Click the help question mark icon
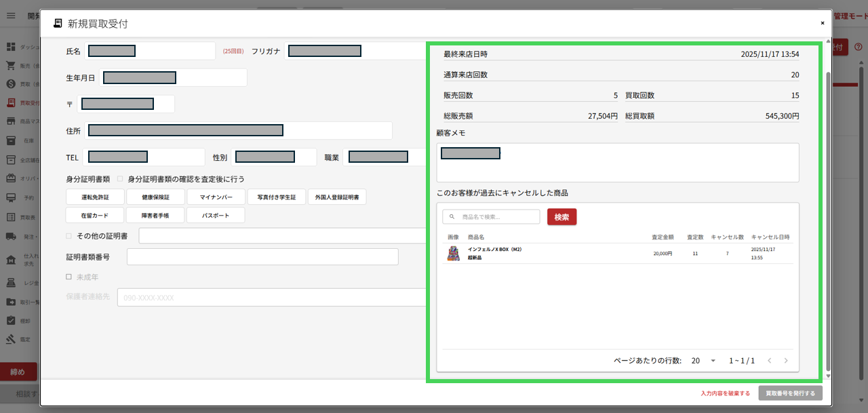Viewport: 868px width, 413px height. point(859,47)
